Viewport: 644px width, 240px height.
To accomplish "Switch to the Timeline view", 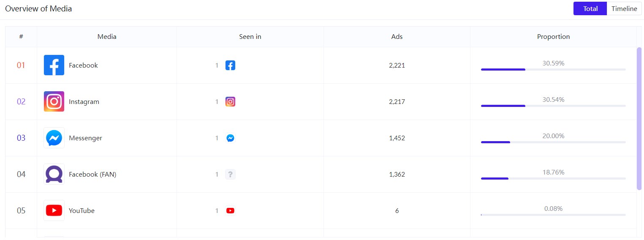I will 624,8.
